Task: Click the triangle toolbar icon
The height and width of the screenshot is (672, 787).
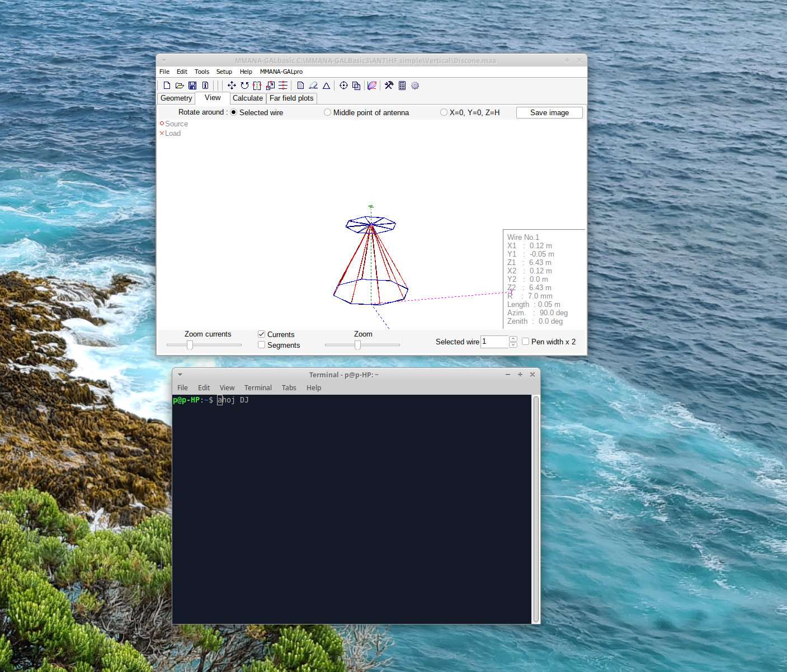Action: pyautogui.click(x=327, y=86)
